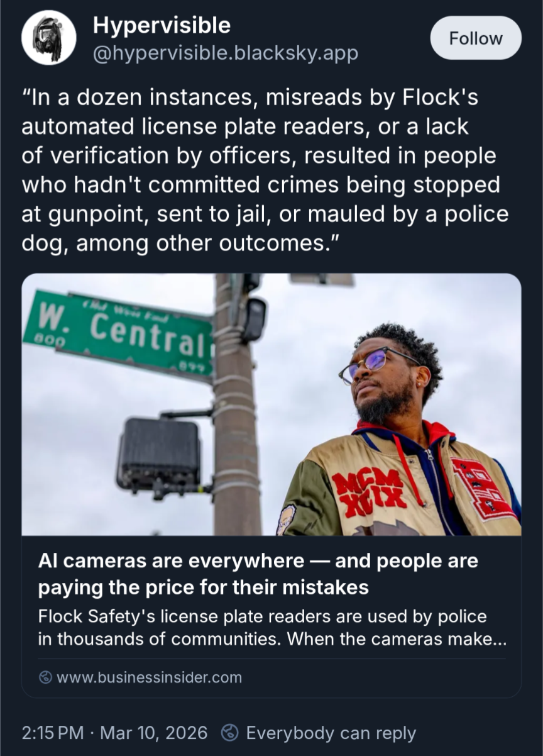Image resolution: width=543 pixels, height=756 pixels.
Task: Click the 2:15 PM timestamp
Action: click(53, 733)
